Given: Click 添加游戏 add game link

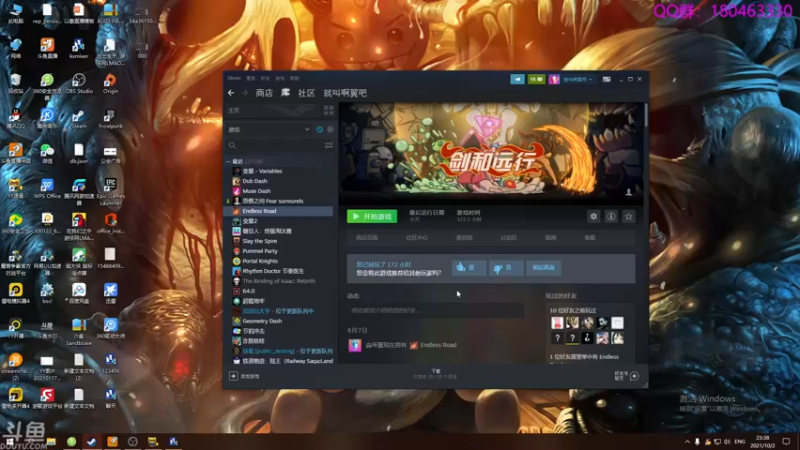Looking at the screenshot, I should 250,377.
